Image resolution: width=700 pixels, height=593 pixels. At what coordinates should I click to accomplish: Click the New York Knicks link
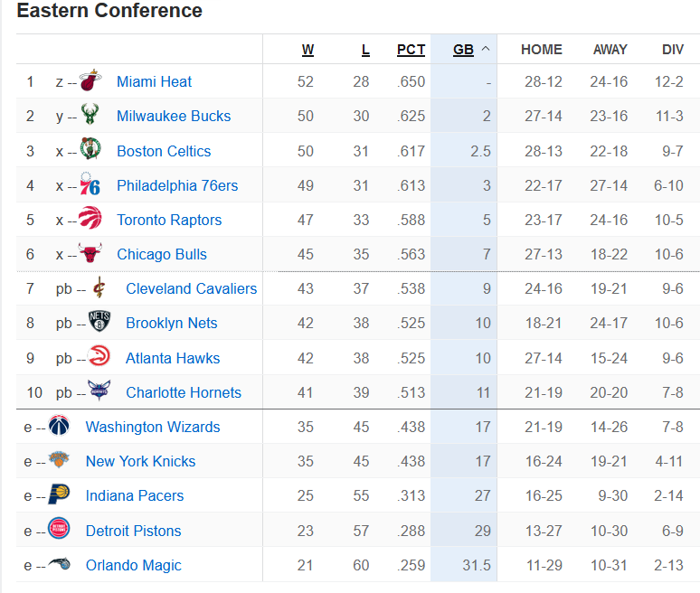pyautogui.click(x=140, y=461)
